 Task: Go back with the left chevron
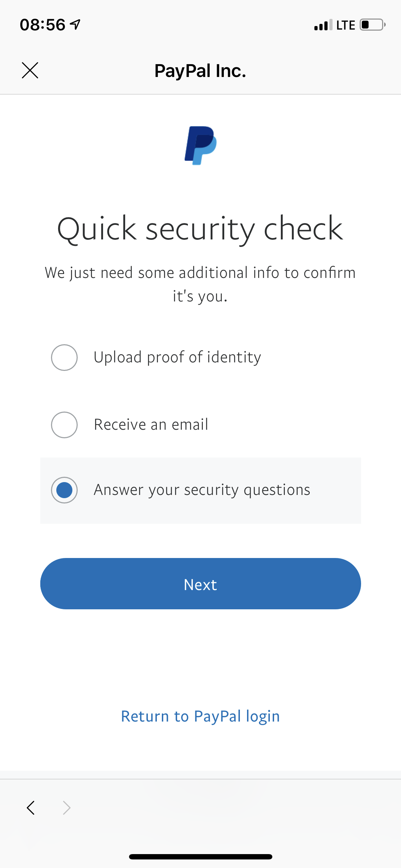coord(31,808)
